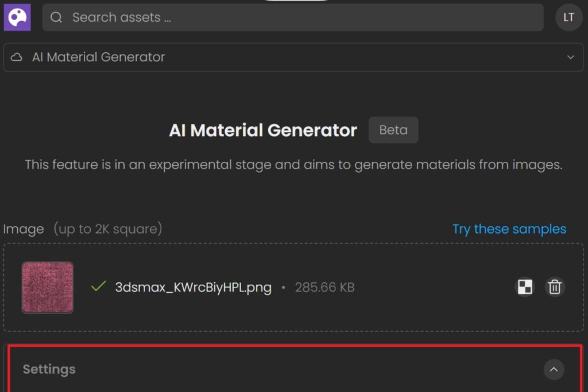Click the cloud icon beside AI Material Generator
Viewport: 588px width, 392px height.
tap(17, 57)
